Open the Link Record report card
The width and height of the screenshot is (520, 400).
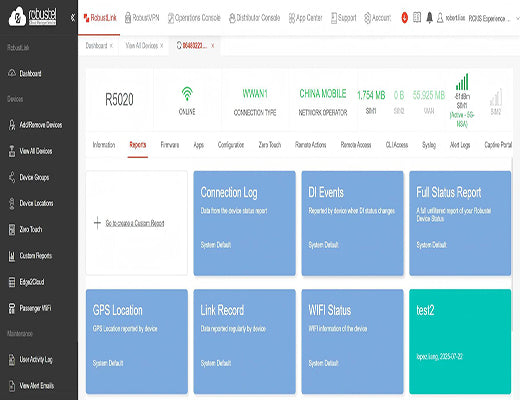244,342
